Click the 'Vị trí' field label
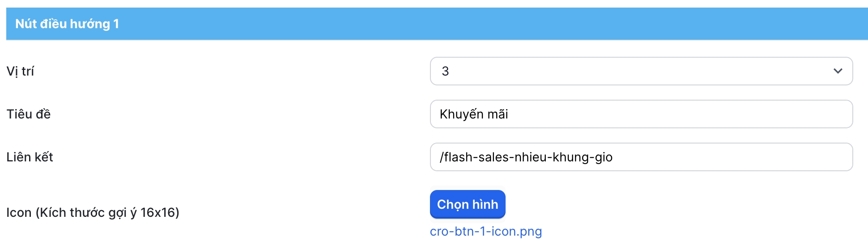Viewport: 868px width, 245px height. tap(20, 71)
